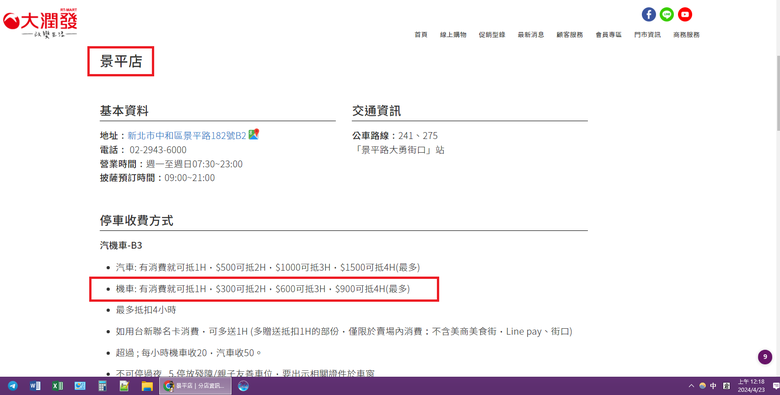Open address link 新北市中和區景平路182號B2

coord(187,135)
